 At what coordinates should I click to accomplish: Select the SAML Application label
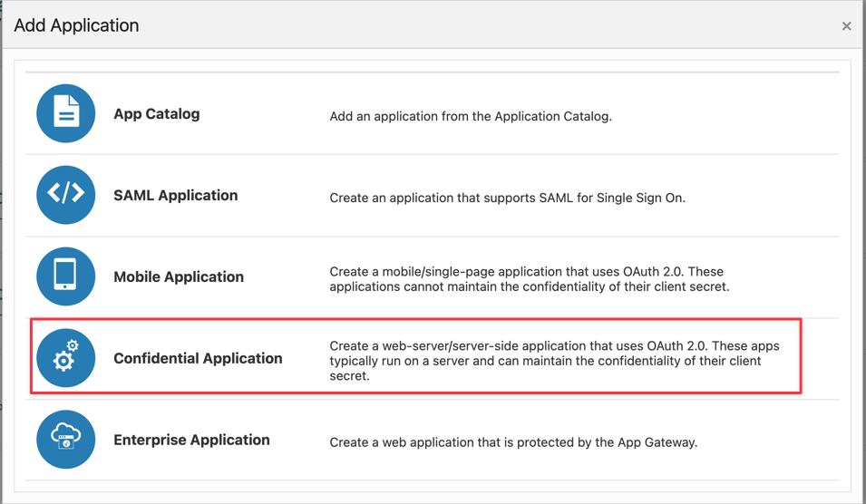(175, 196)
